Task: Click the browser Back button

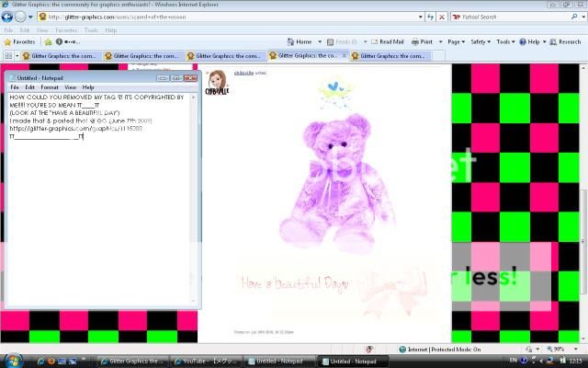Action: tap(7, 17)
